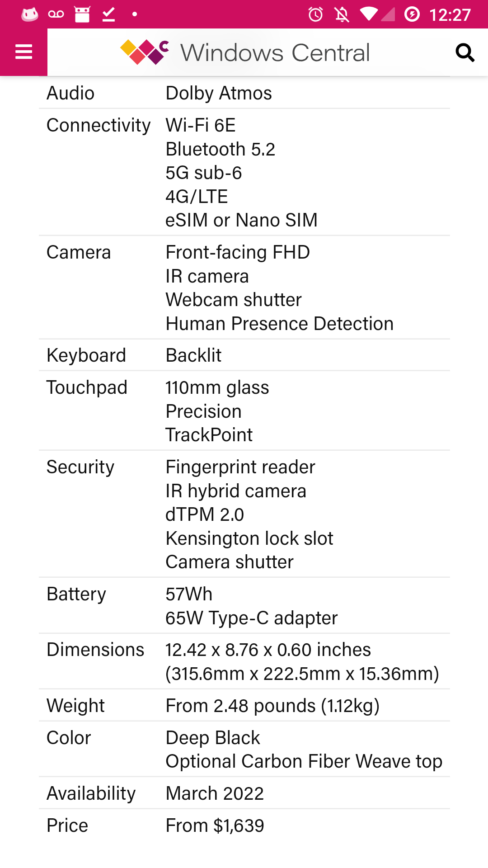The image size is (488, 868).
Task: Tap the 65W Type-C adapter text
Action: [x=251, y=618]
